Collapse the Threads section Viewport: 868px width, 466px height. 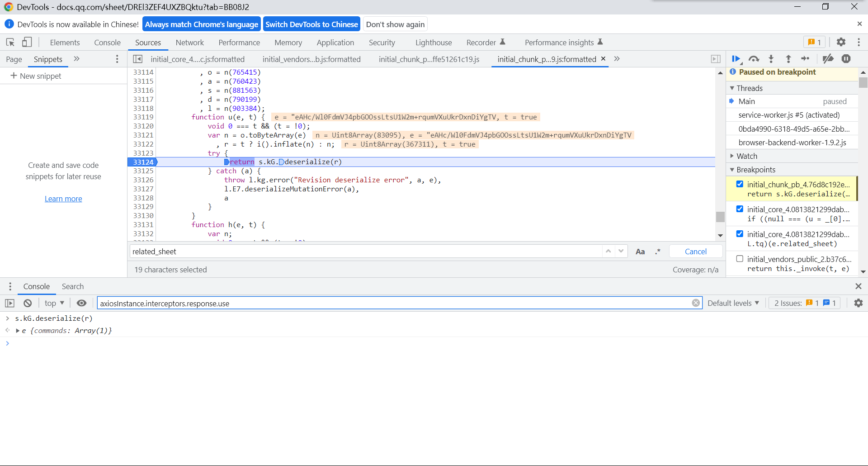click(749, 88)
